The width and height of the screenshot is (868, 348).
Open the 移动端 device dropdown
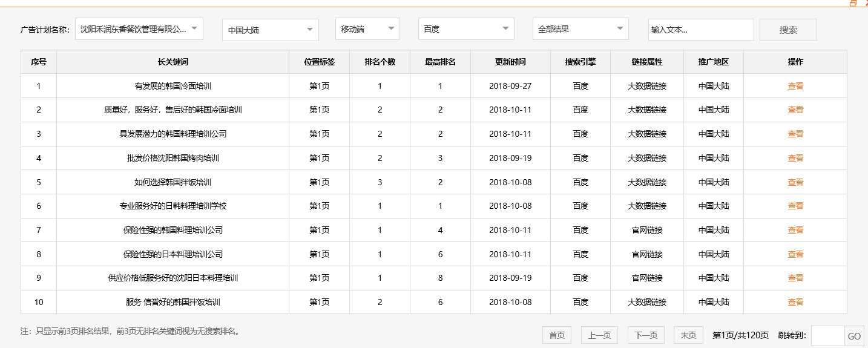point(367,28)
